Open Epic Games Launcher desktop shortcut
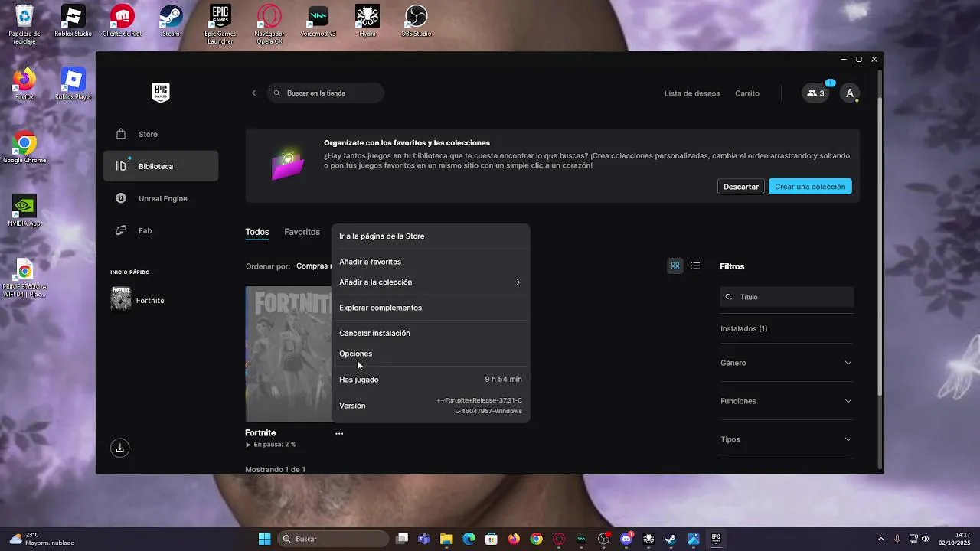This screenshot has width=980, height=551. 220,24
